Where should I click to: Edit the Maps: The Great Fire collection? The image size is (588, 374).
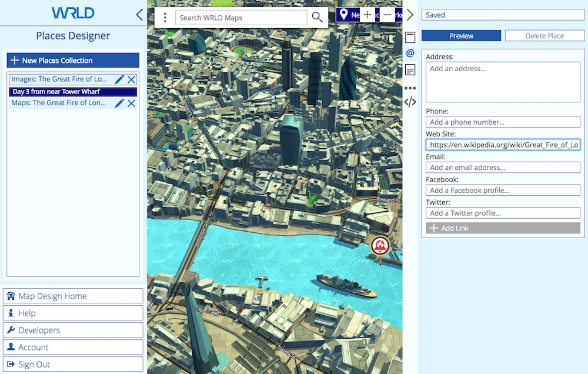(x=119, y=103)
